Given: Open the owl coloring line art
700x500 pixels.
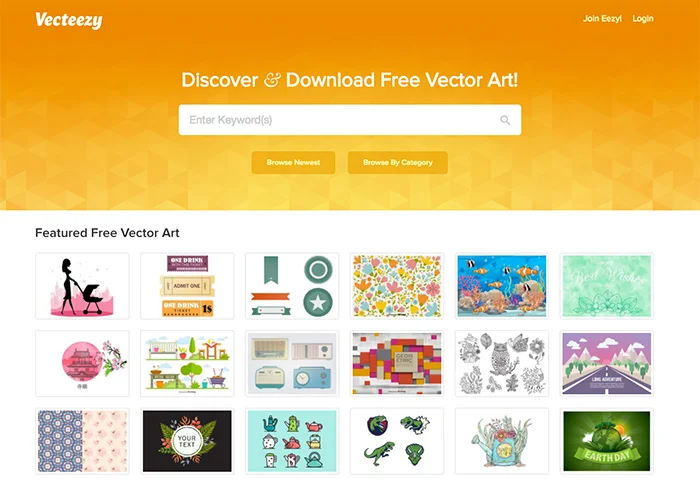Looking at the screenshot, I should (x=502, y=364).
